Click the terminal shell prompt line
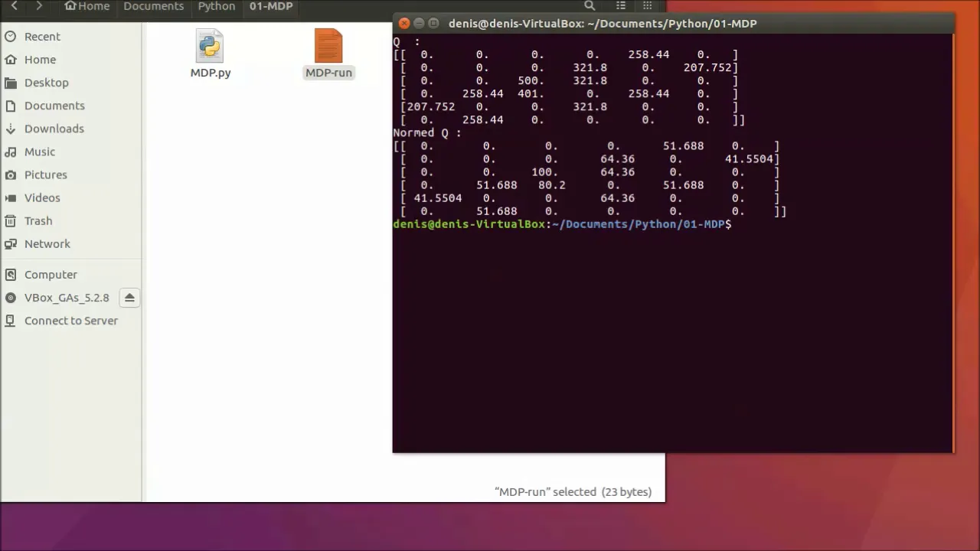Image resolution: width=980 pixels, height=551 pixels. coord(562,224)
